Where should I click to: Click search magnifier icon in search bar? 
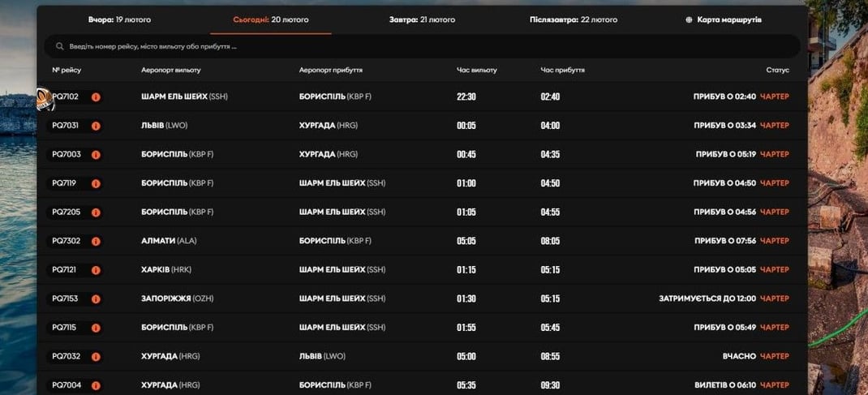(x=60, y=47)
